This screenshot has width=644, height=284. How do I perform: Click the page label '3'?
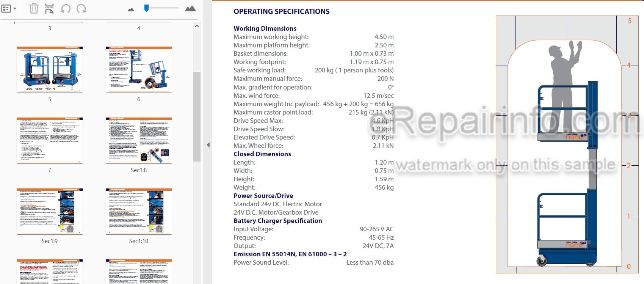50,28
